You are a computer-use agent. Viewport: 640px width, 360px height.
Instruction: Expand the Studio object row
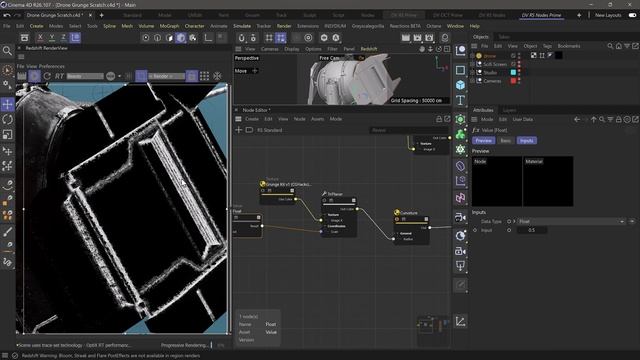(472, 73)
